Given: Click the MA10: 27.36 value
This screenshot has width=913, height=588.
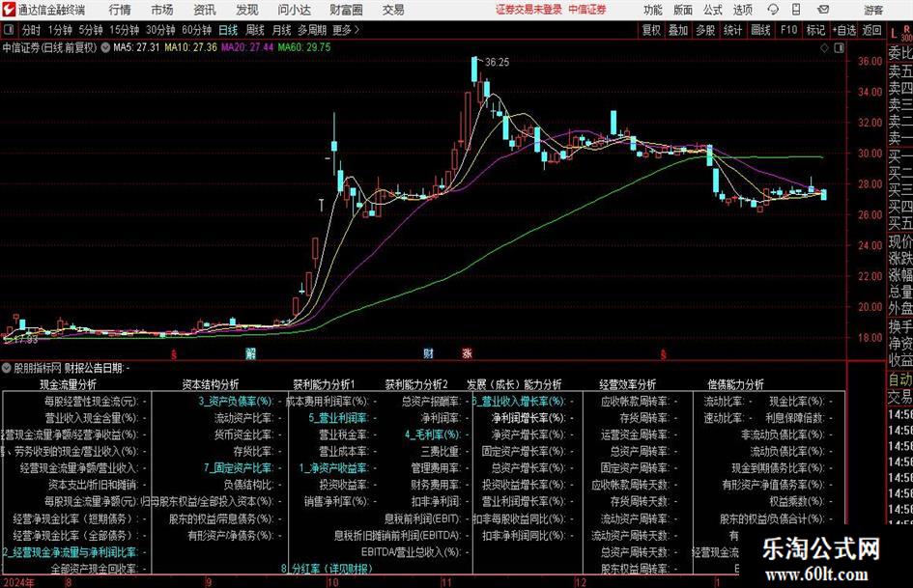Looking at the screenshot, I should [x=191, y=47].
